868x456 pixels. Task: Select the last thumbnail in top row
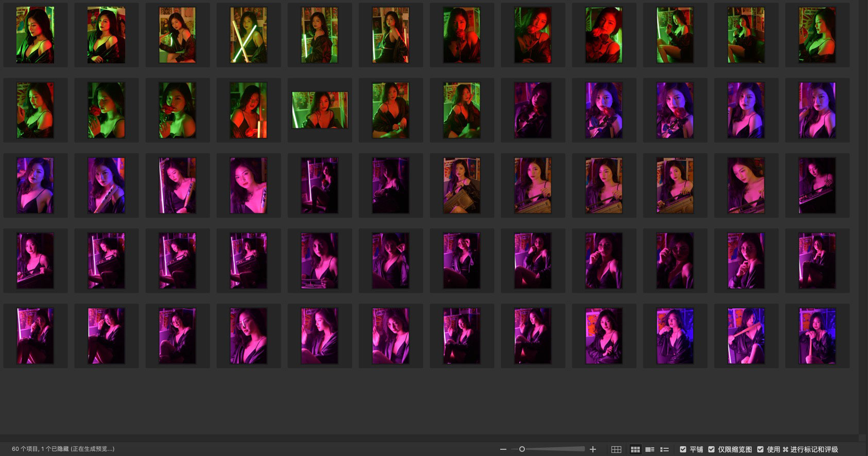[x=817, y=35]
